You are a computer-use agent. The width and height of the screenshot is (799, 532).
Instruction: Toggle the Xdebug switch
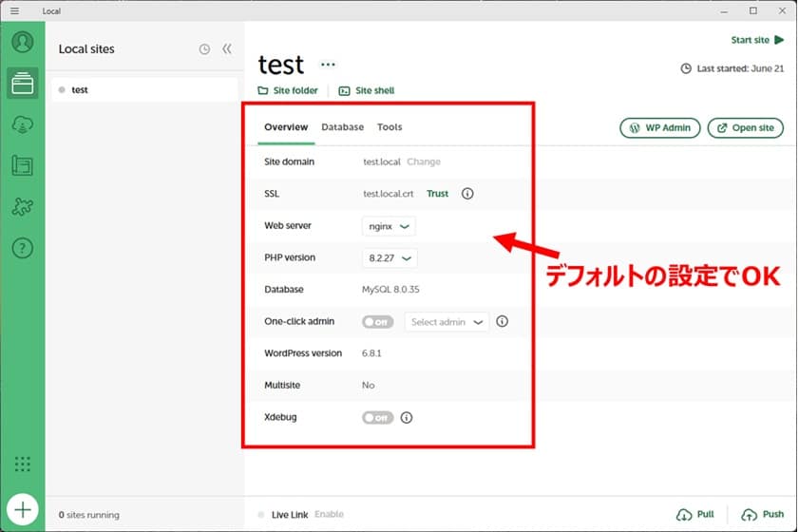point(377,418)
